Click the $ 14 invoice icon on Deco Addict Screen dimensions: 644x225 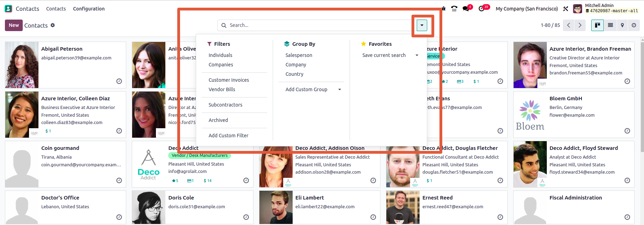pyautogui.click(x=208, y=181)
